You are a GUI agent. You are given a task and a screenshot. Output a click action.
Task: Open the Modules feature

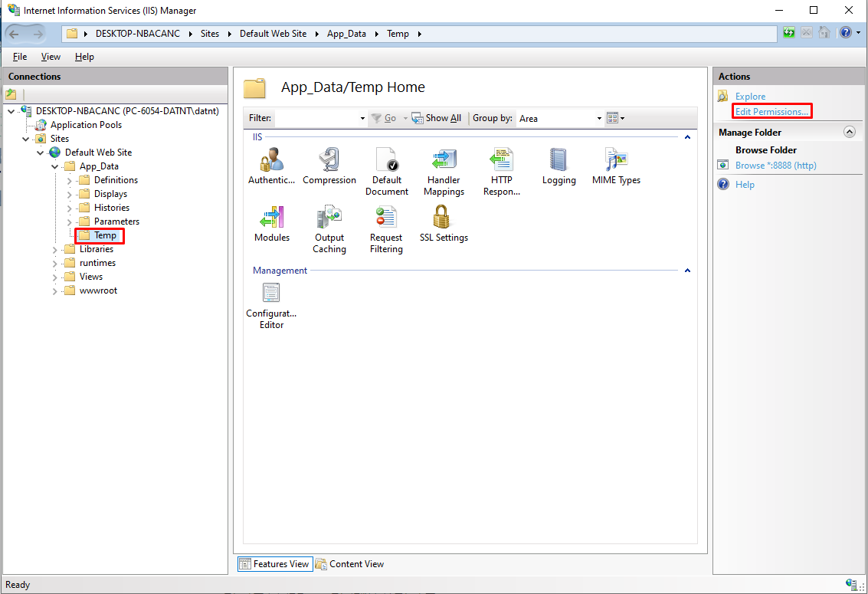pyautogui.click(x=272, y=223)
